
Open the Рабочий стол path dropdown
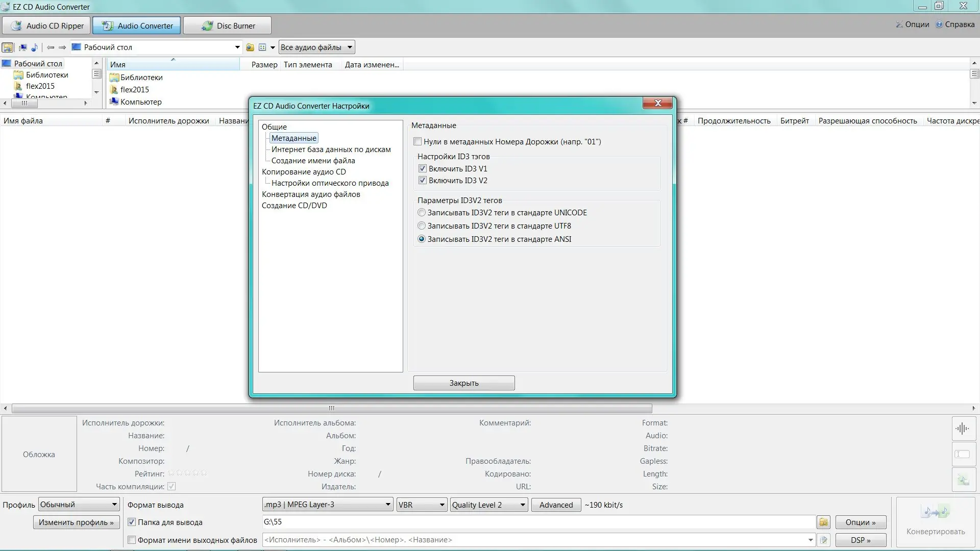pos(237,47)
